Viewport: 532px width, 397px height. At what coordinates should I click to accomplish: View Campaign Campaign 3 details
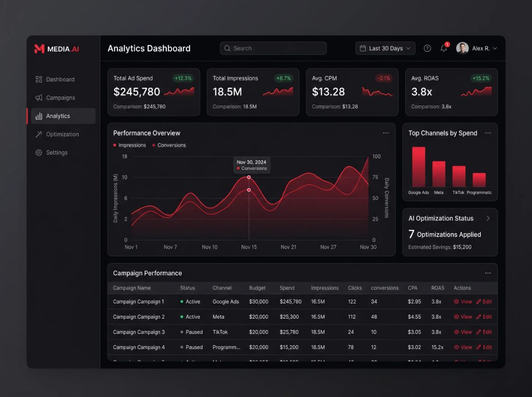[x=463, y=332]
